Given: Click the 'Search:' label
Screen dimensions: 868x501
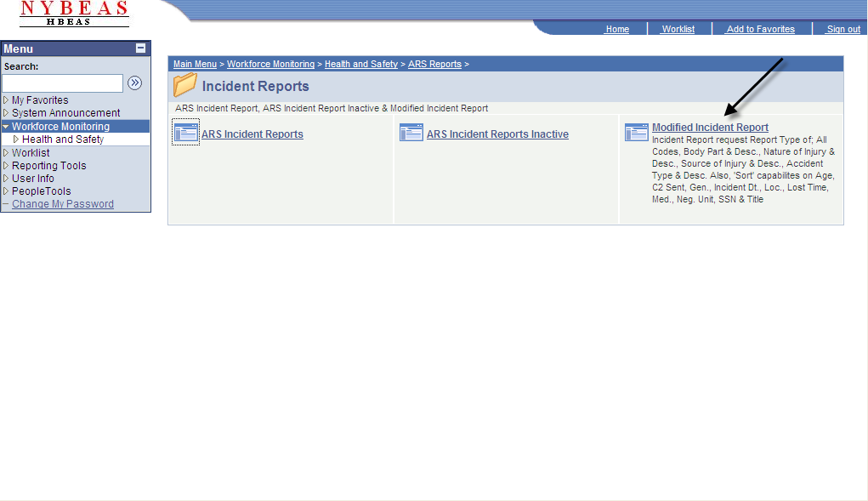Looking at the screenshot, I should click(x=21, y=66).
